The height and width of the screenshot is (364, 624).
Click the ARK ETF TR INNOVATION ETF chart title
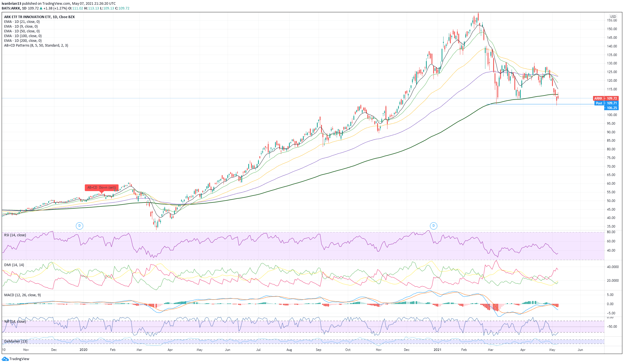pyautogui.click(x=39, y=17)
